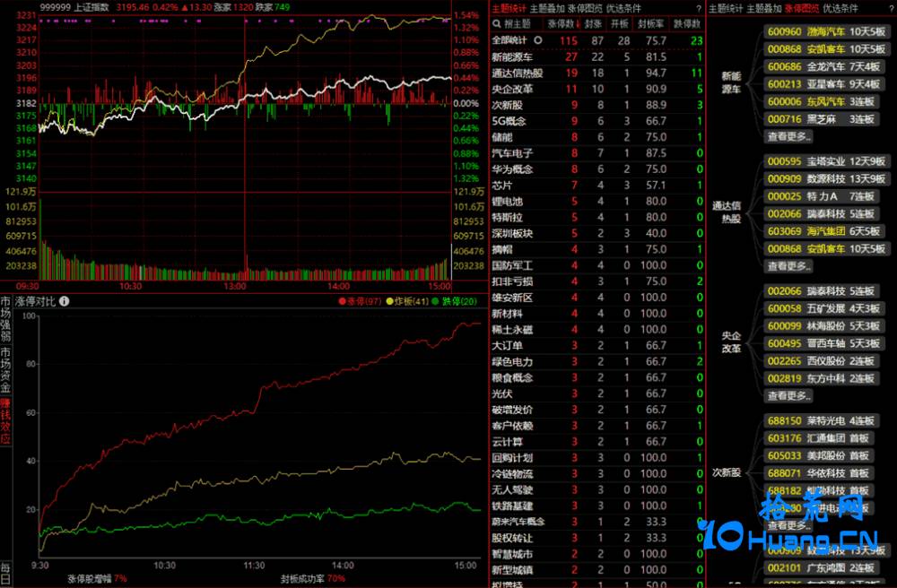Click 查看更多 under the 央企改革 stock group

click(x=788, y=396)
